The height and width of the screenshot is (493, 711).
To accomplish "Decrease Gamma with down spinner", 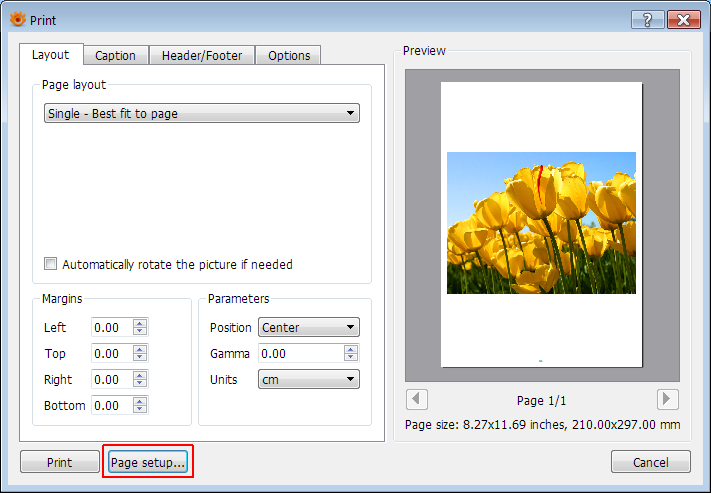I will [x=351, y=357].
